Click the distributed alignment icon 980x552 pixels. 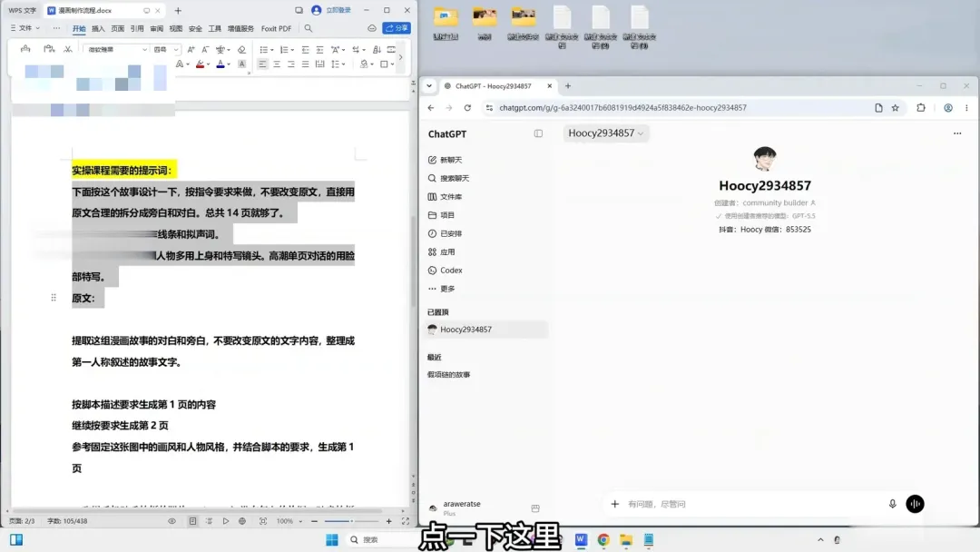coord(319,64)
